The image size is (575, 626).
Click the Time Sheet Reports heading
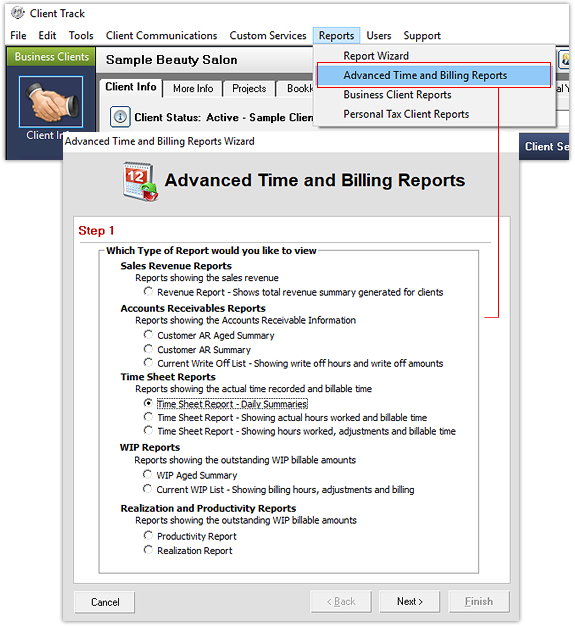[x=168, y=377]
